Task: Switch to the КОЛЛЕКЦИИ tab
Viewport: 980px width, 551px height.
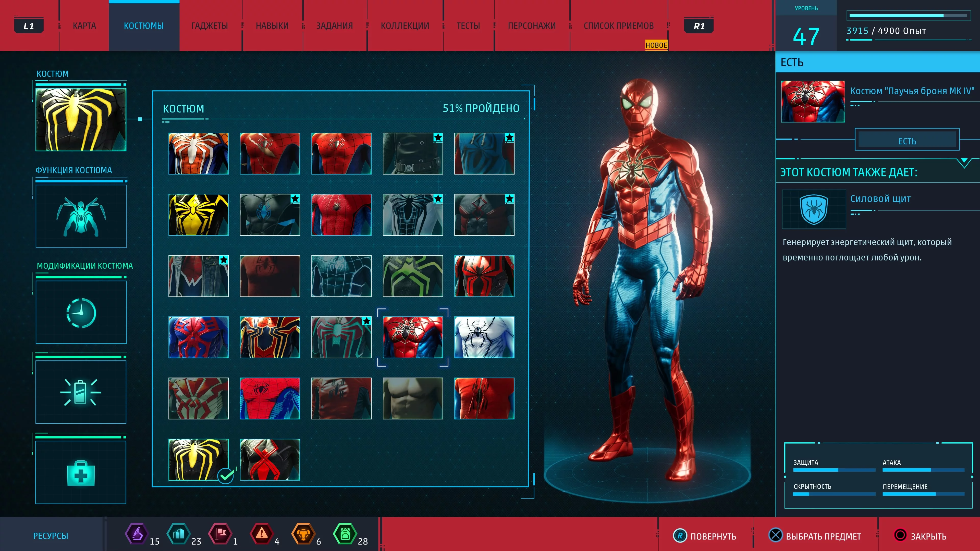Action: tap(405, 26)
